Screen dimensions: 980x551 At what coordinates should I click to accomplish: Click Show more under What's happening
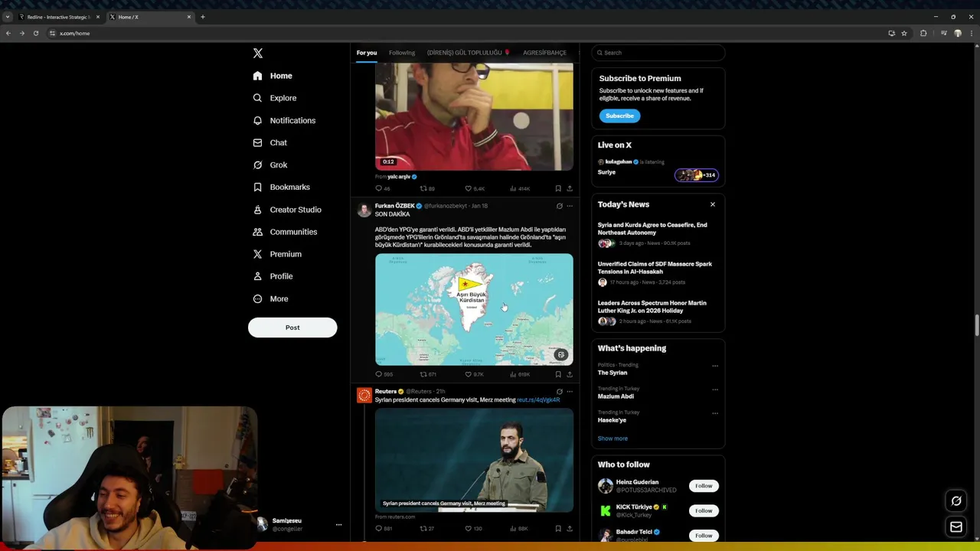point(612,439)
